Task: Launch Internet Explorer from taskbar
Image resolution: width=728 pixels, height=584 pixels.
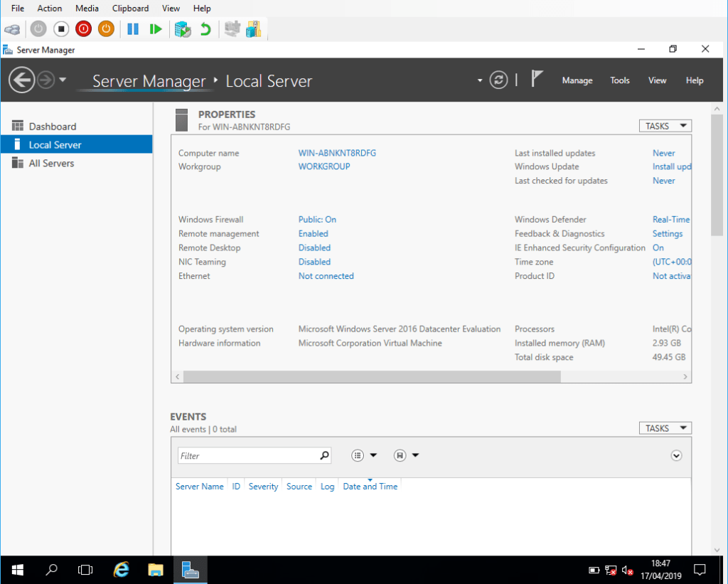Action: (x=121, y=570)
